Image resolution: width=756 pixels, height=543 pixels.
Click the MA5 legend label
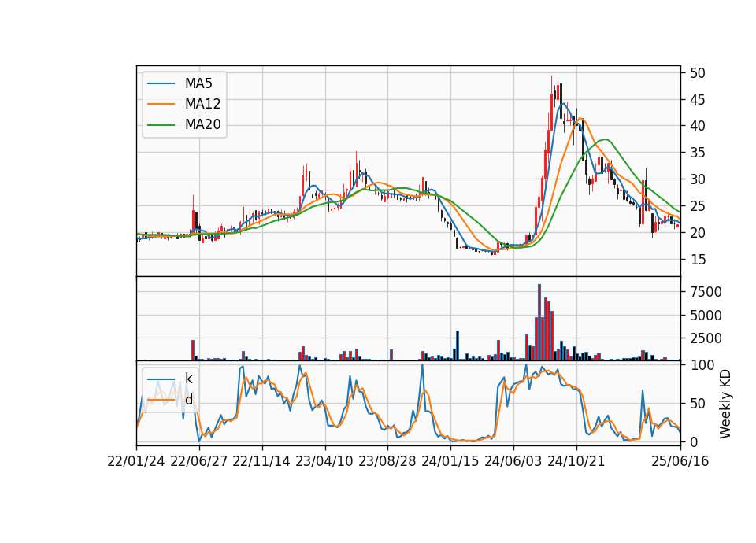click(x=198, y=83)
